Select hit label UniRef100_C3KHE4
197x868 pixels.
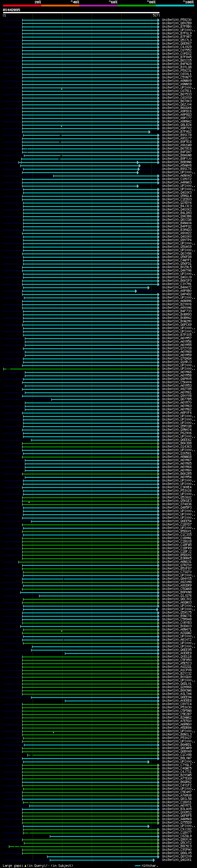176,487
